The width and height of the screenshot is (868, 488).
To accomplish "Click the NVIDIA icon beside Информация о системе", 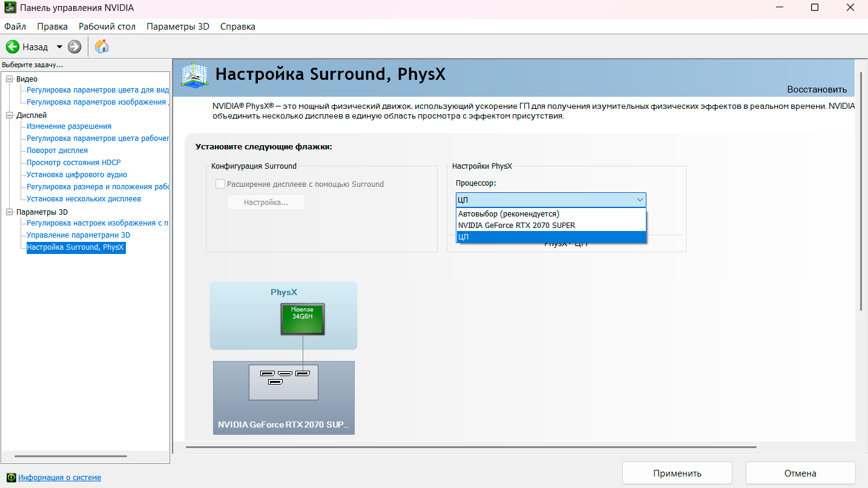I will point(11,478).
